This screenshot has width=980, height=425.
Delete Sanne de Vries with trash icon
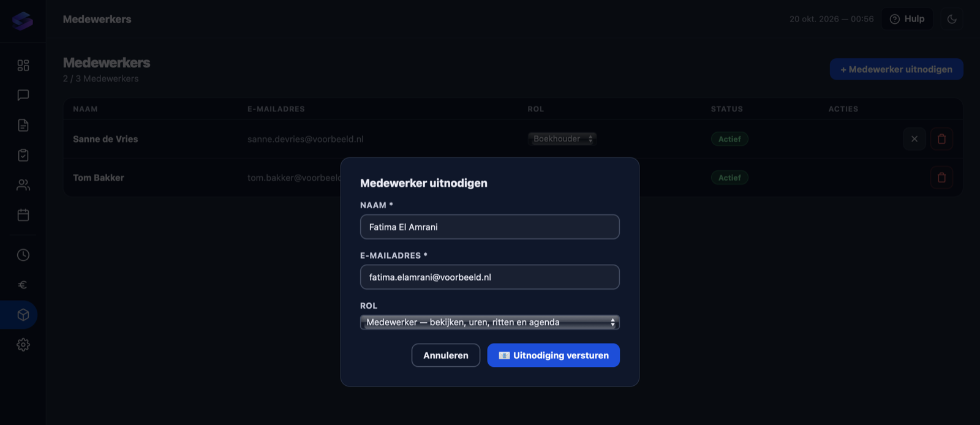941,139
